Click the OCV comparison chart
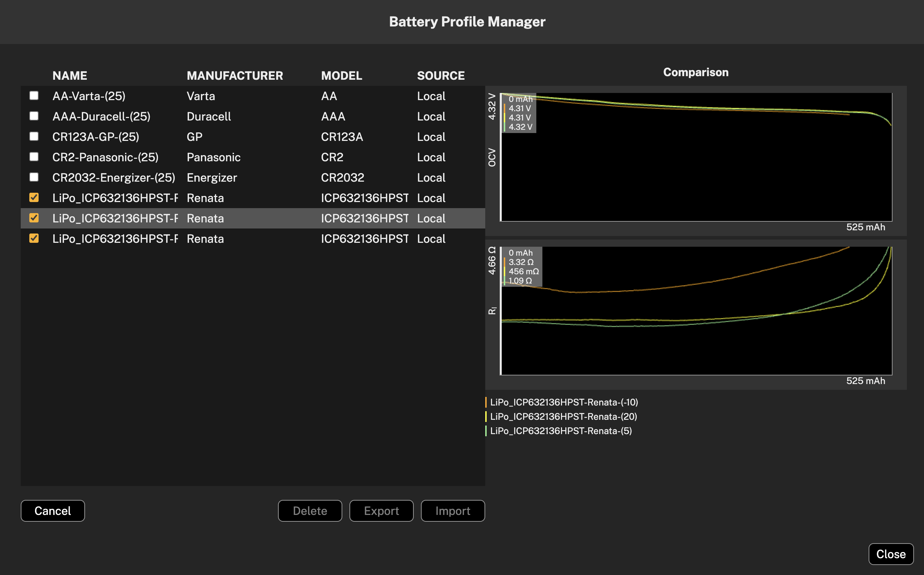 coord(696,157)
